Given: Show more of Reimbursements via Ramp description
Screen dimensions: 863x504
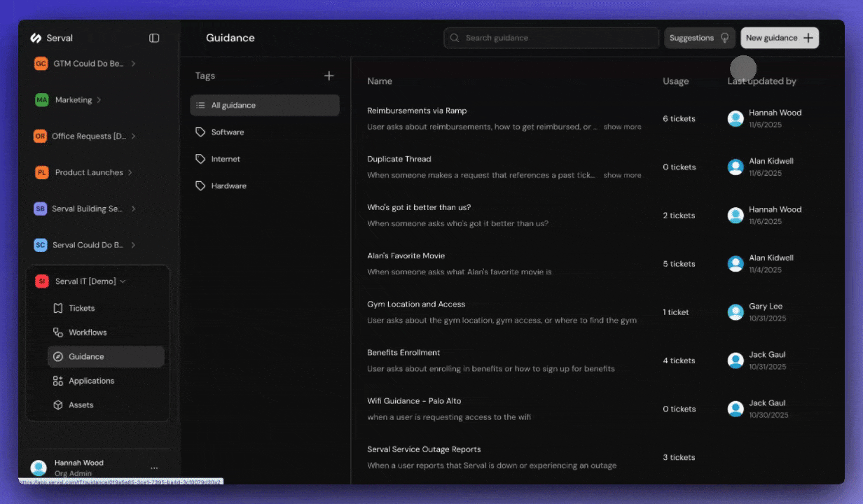Looking at the screenshot, I should pos(622,127).
